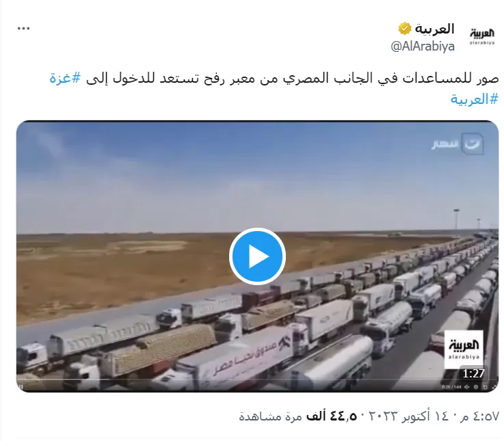Open the @AlArabiya handle link
This screenshot has width=504, height=441.
[423, 46]
